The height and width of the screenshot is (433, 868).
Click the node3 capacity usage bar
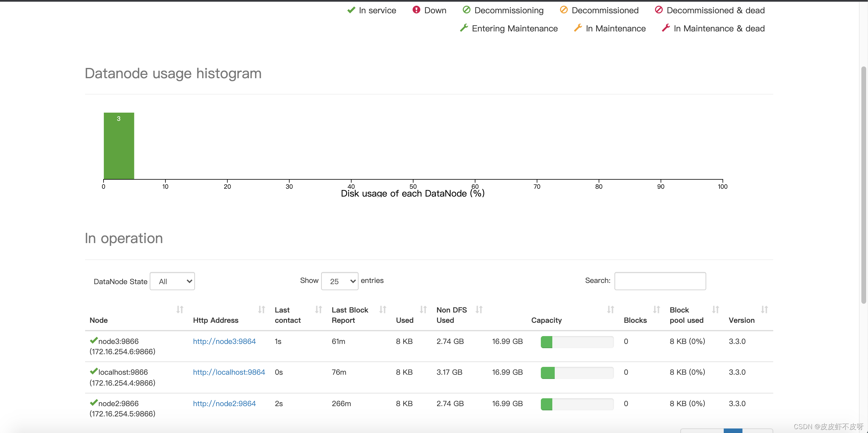(577, 342)
